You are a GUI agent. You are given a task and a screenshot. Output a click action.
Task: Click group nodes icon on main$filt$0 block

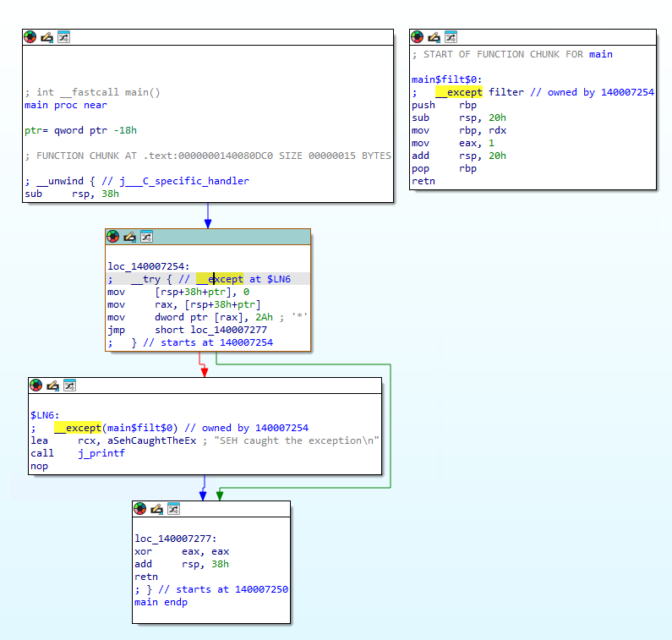coord(451,37)
